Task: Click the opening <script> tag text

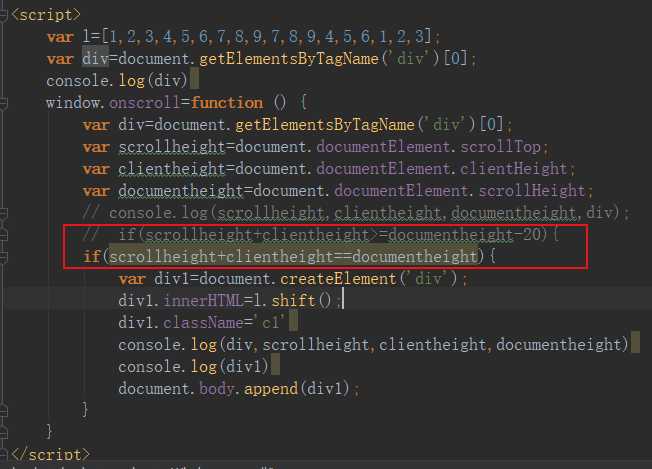Action: (45, 15)
